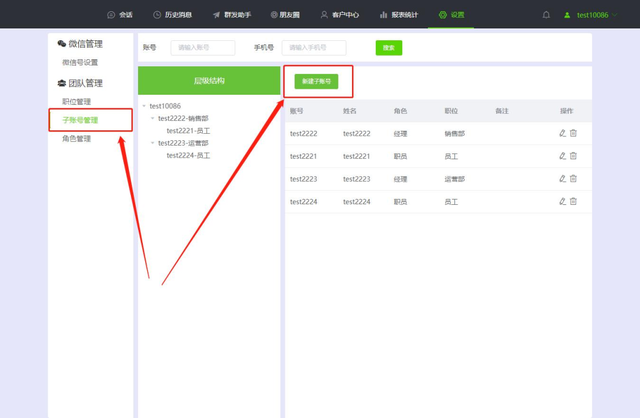
Task: Open 报表统计 in the top navigation
Action: pyautogui.click(x=399, y=15)
